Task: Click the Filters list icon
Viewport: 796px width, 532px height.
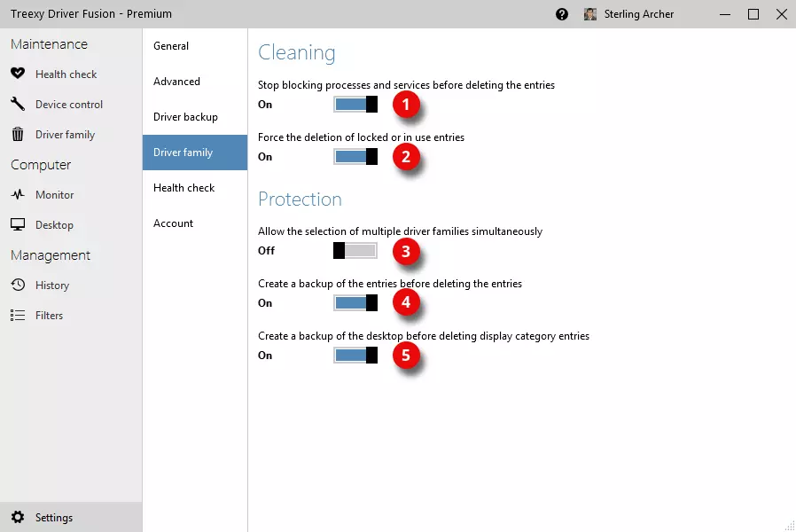Action: (18, 316)
